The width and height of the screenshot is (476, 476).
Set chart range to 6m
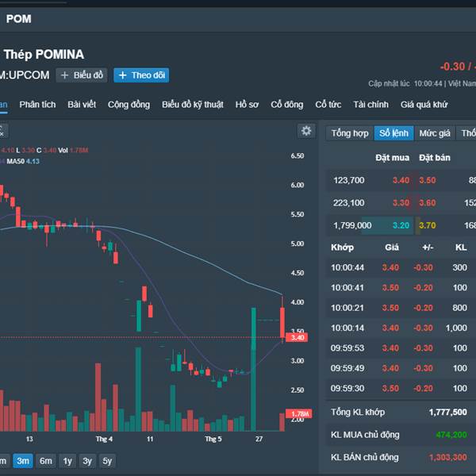click(x=46, y=461)
